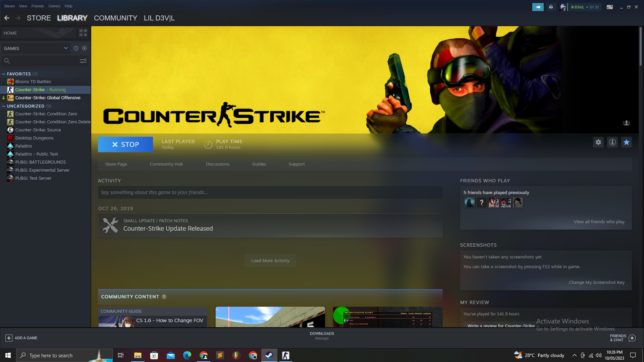
Task: Switch library to grid view
Action: pyautogui.click(x=83, y=33)
